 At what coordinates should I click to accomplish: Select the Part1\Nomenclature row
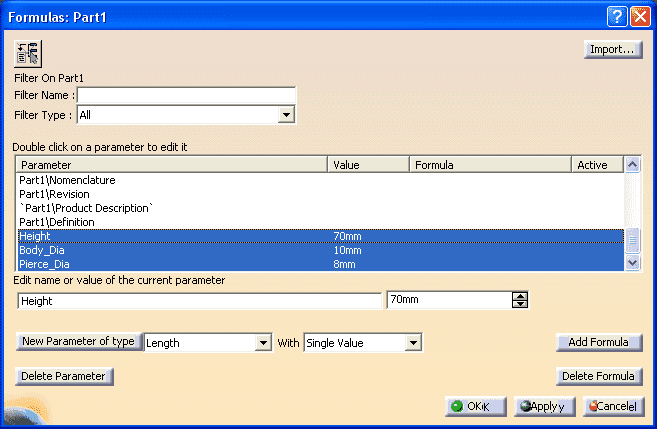pyautogui.click(x=321, y=180)
